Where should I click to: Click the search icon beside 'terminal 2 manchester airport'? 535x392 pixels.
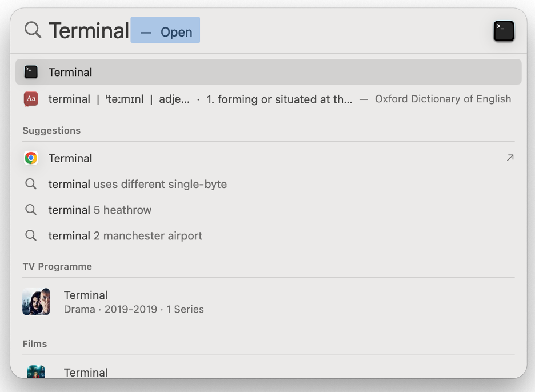pos(31,235)
